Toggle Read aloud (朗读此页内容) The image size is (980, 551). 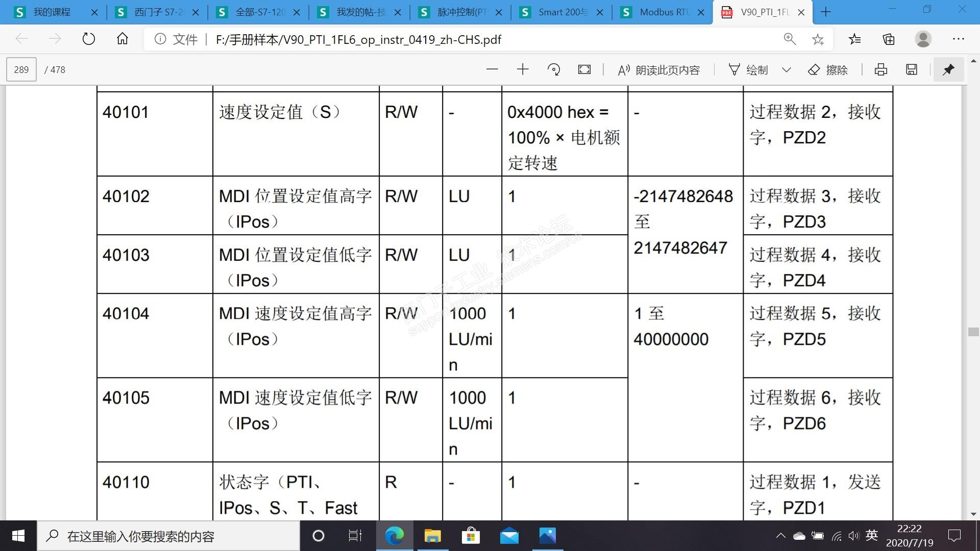658,69
